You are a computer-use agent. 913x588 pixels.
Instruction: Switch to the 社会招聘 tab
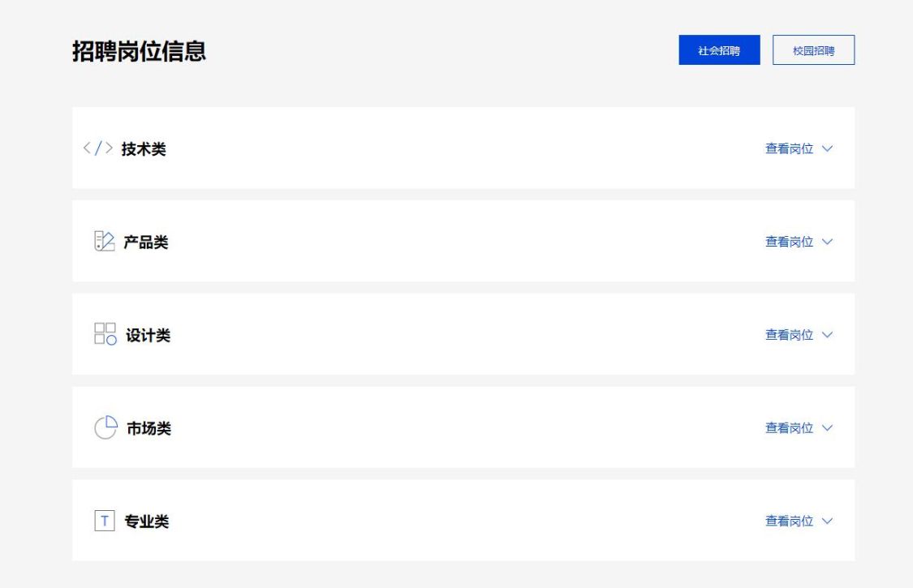(719, 50)
